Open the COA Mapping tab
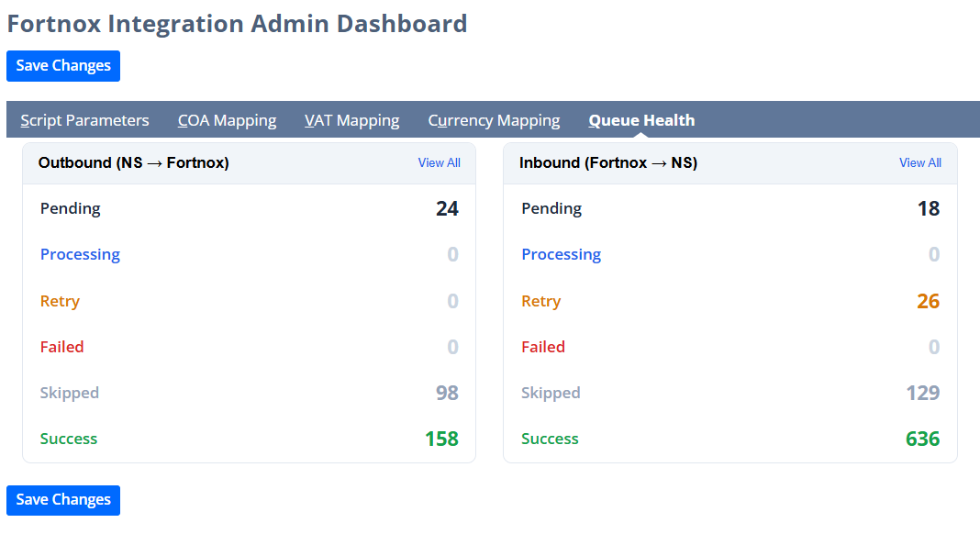 227,120
